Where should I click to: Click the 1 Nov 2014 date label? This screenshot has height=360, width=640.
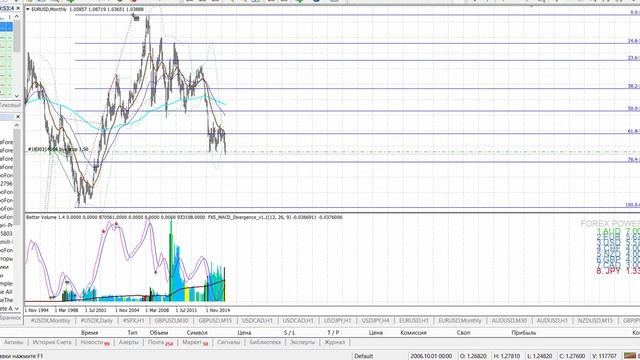tap(218, 310)
